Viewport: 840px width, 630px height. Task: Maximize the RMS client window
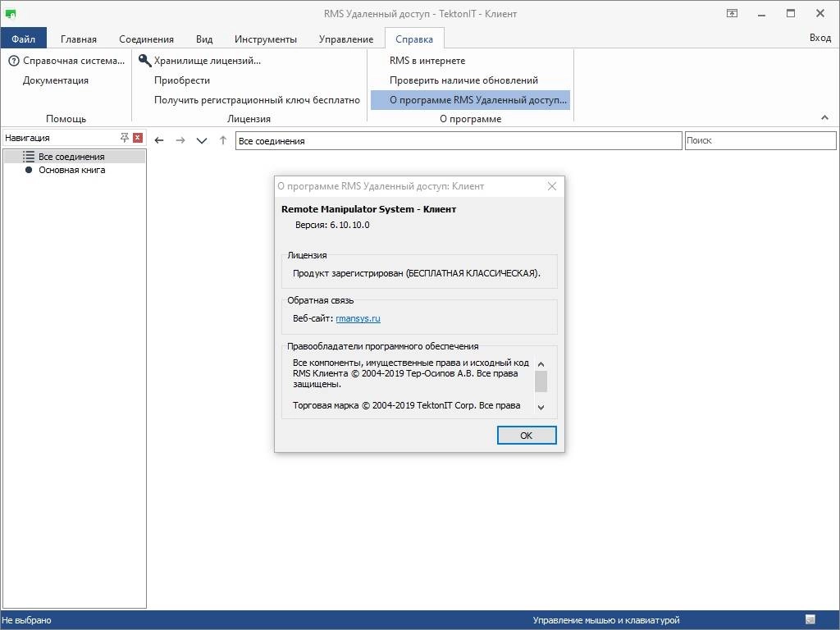(x=791, y=13)
